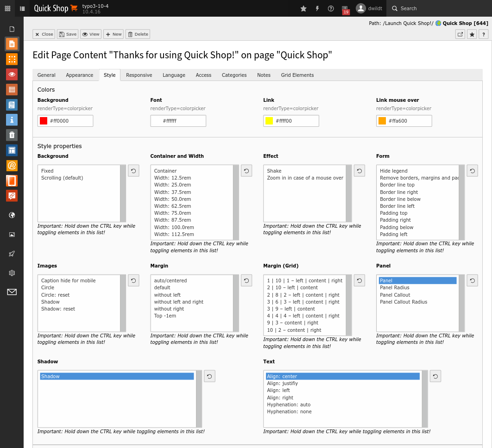Select 'Align: justifiy' text option

(343, 383)
